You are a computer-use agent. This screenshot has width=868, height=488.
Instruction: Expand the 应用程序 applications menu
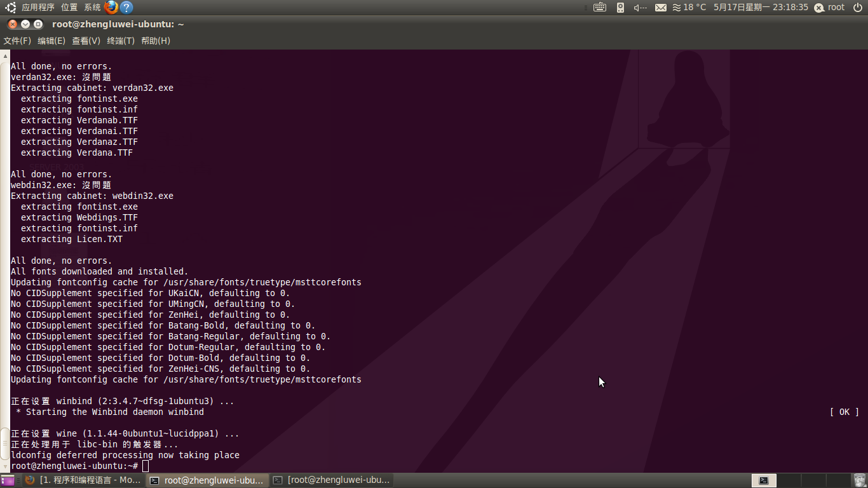pyautogui.click(x=38, y=8)
